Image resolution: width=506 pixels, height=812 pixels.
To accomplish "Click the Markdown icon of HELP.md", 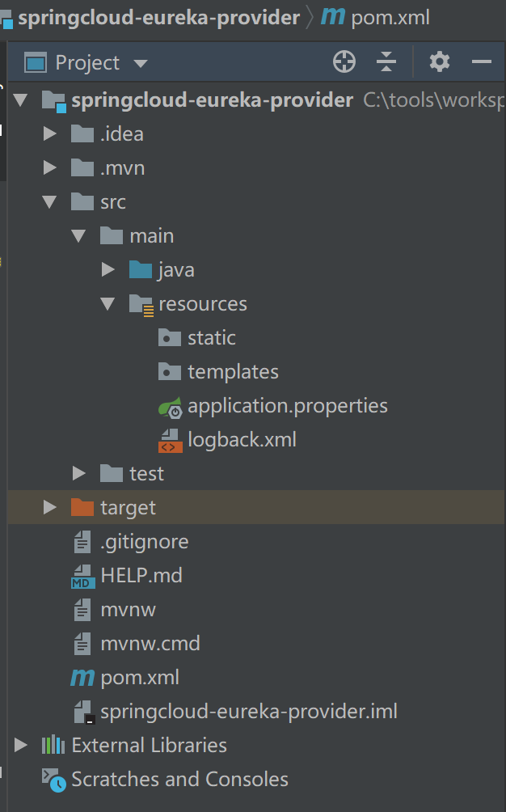I will tap(82, 576).
